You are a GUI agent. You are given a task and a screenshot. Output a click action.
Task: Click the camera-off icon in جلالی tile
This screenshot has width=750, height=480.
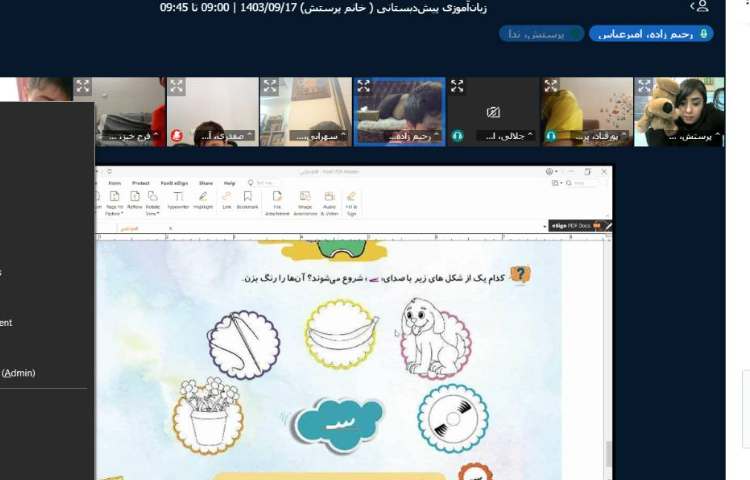(493, 112)
